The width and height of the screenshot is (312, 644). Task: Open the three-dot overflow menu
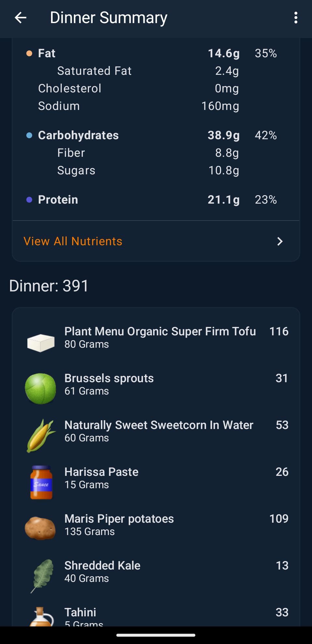tap(296, 18)
